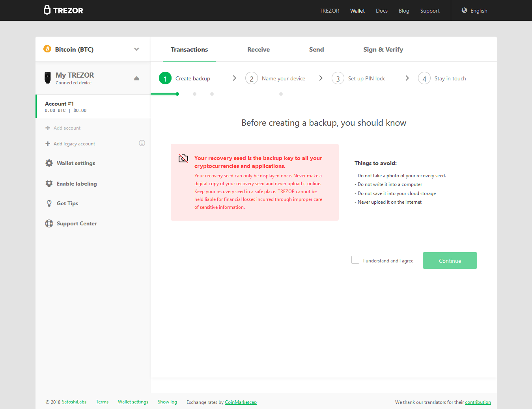532x409 pixels.
Task: Open the CoinMarketcap link in footer
Action: (241, 402)
